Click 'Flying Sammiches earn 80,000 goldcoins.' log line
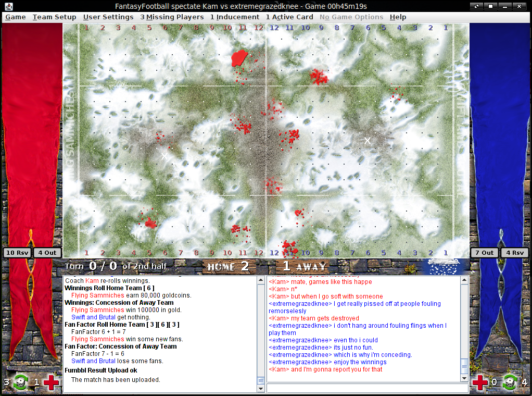532x396 pixels. coord(131,295)
